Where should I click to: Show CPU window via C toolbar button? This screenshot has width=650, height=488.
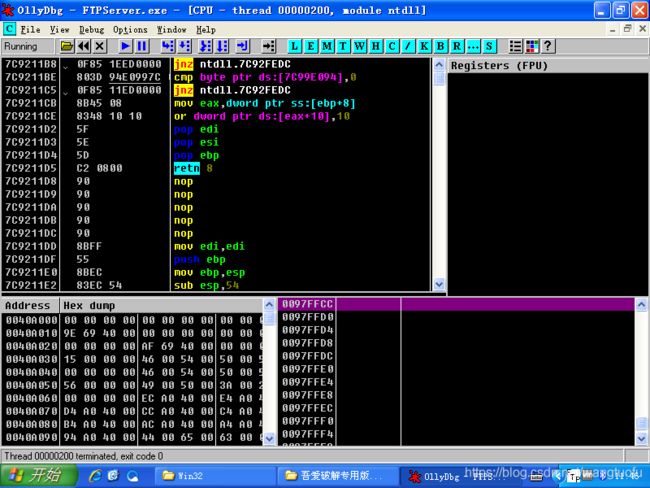pos(391,46)
